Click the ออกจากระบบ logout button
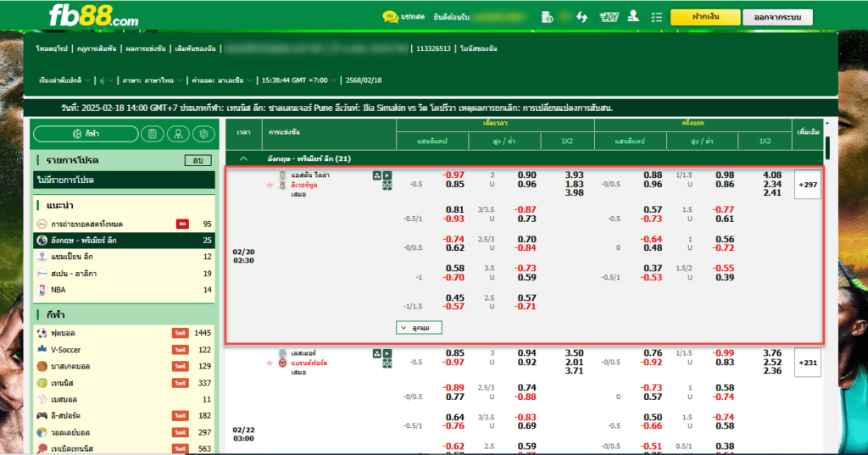 778,17
